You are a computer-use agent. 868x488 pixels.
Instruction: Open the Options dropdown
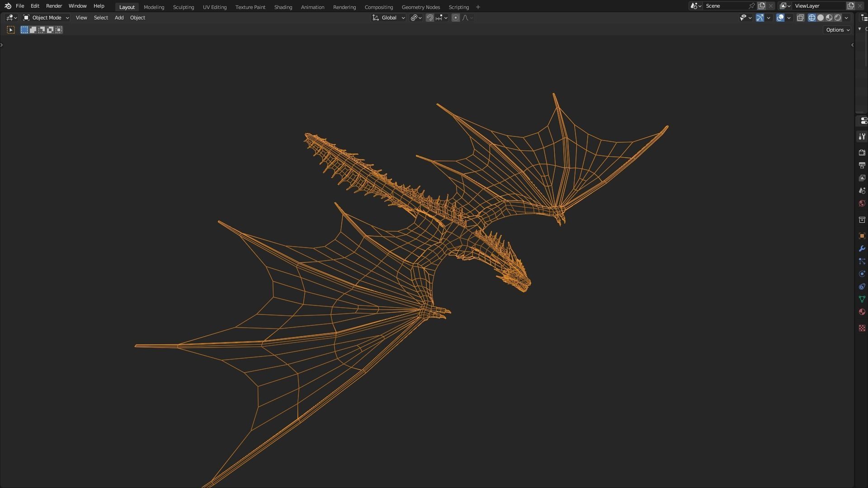click(x=838, y=30)
